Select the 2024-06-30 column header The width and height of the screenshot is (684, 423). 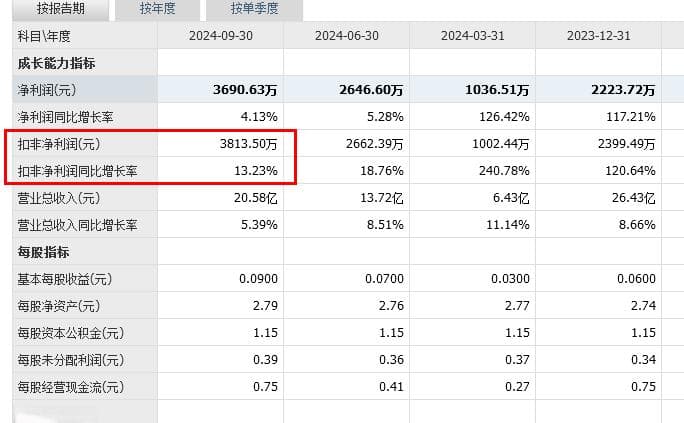click(x=347, y=36)
